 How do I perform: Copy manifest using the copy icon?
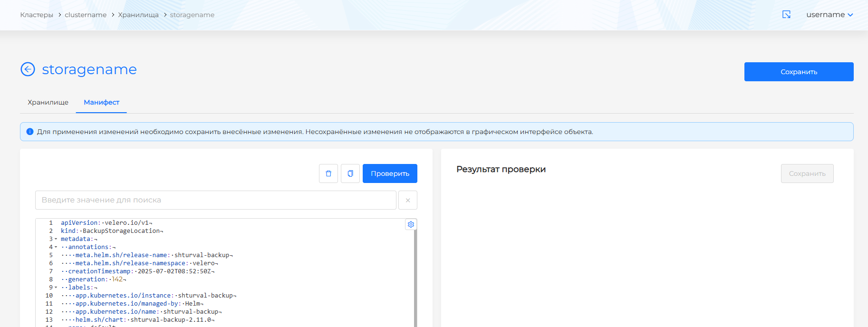[350, 173]
